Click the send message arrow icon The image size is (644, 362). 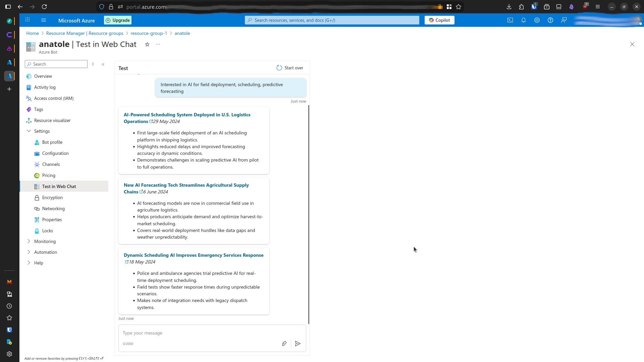click(298, 344)
